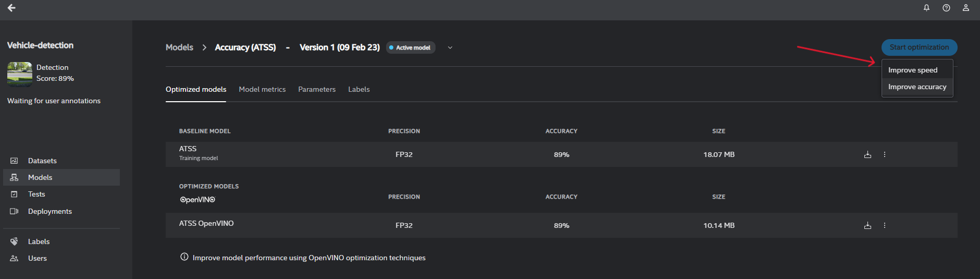Open more options for ATSS baseline model
Image resolution: width=980 pixels, height=279 pixels.
[884, 155]
